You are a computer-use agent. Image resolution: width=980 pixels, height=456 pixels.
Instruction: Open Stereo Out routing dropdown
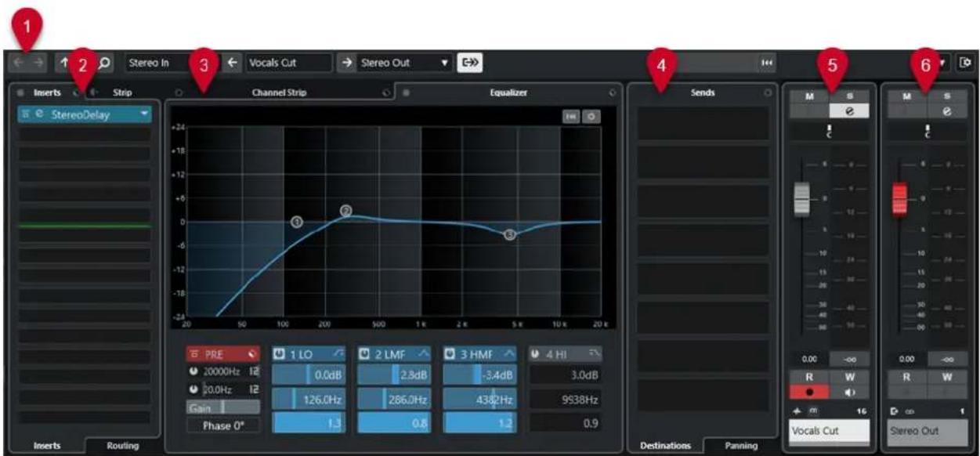pos(445,63)
